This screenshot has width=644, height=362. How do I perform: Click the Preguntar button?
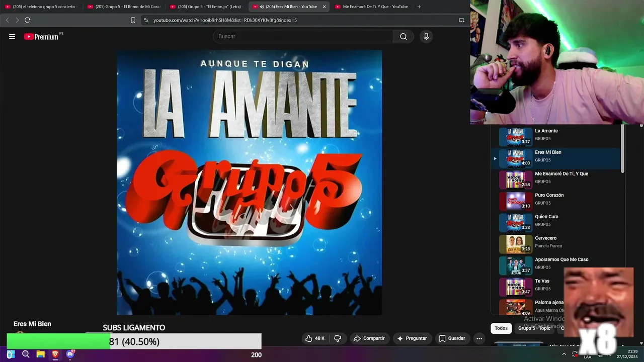click(x=412, y=338)
